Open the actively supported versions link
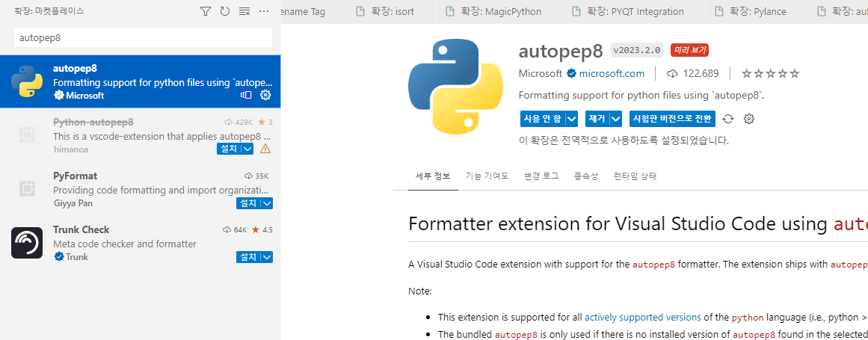868x340 pixels. [643, 318]
